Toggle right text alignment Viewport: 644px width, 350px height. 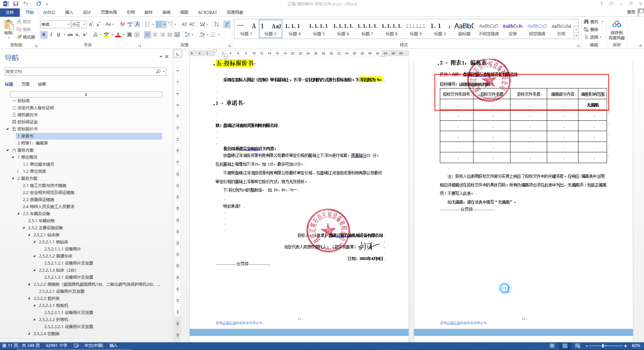[x=162, y=35]
